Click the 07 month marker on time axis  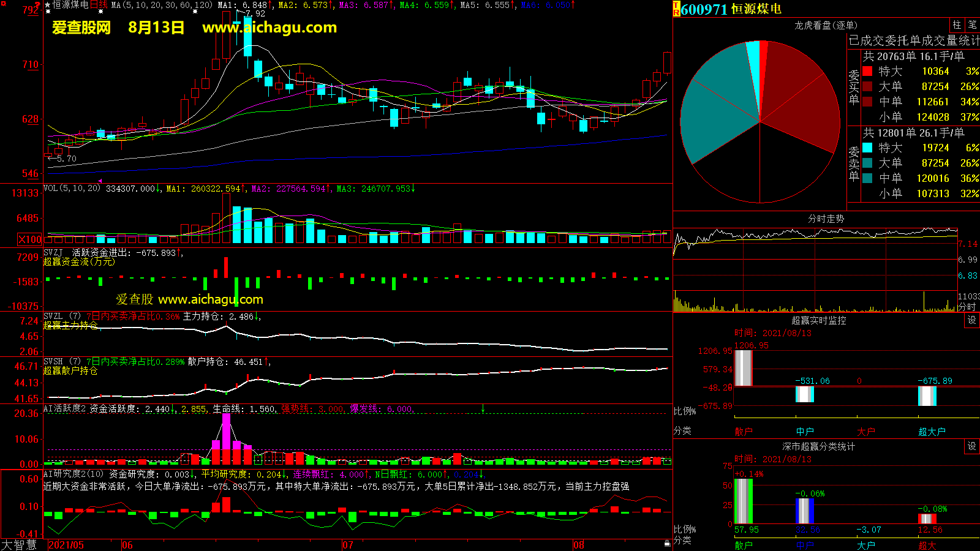(347, 545)
